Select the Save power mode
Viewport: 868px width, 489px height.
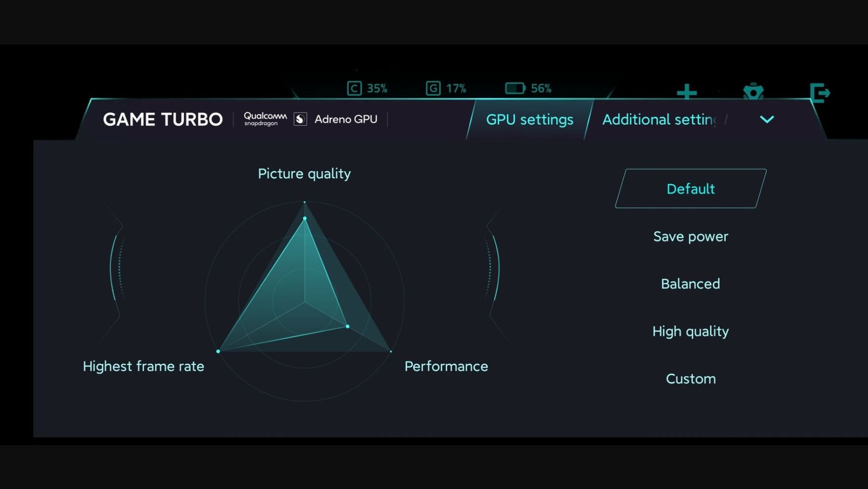coord(691,236)
